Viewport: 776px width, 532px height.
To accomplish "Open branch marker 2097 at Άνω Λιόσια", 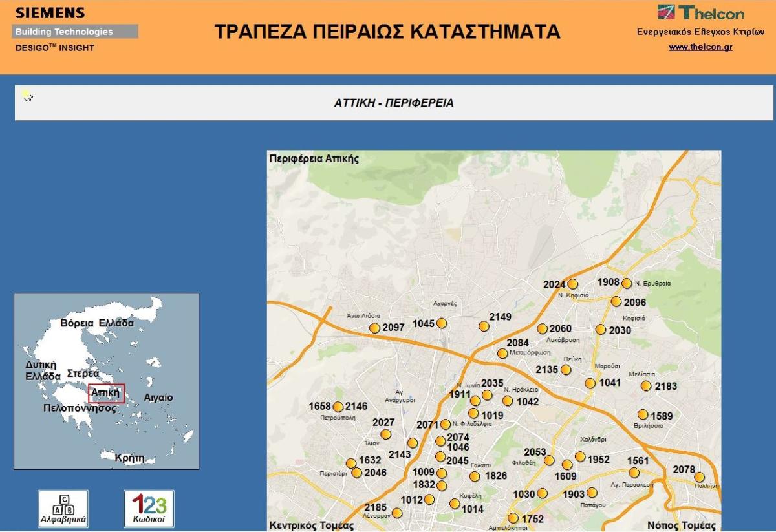I will [374, 328].
